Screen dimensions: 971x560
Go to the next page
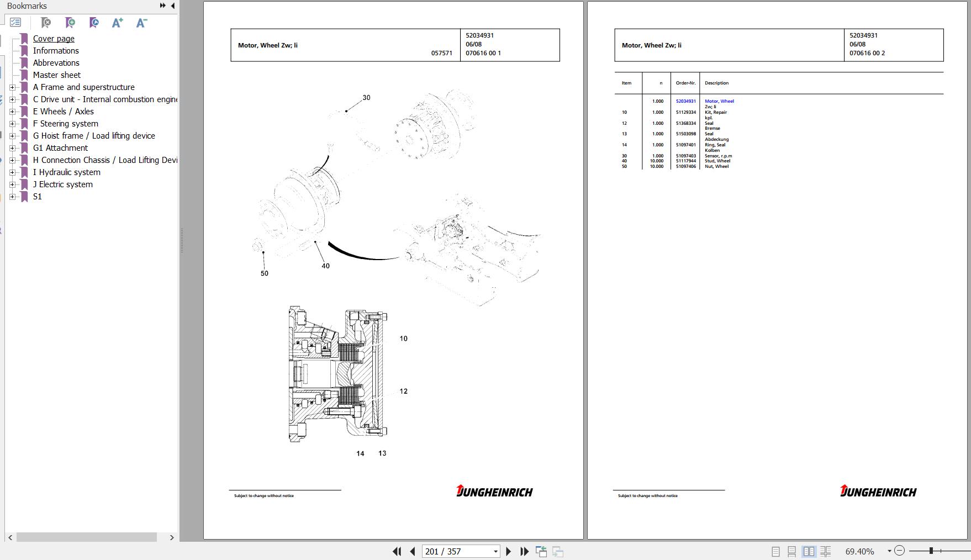[509, 551]
